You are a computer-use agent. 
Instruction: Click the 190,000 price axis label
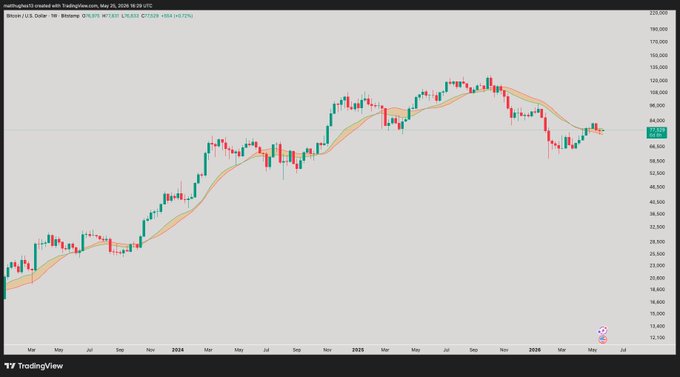coord(658,29)
